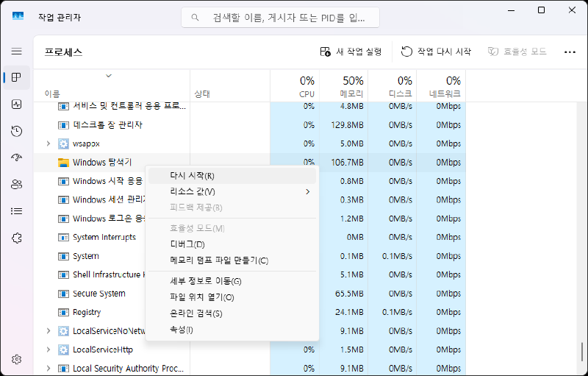This screenshot has width=588, height=376.
Task: Sort by the 이름 column header
Action: tap(112, 86)
